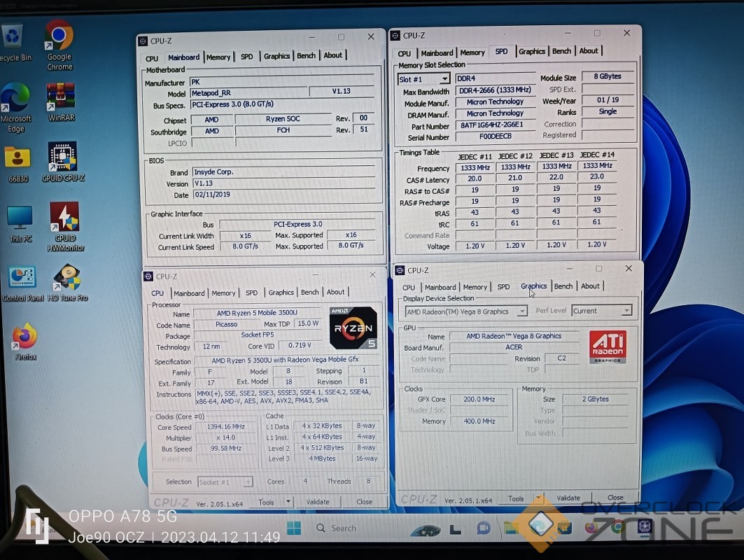This screenshot has width=744, height=560.
Task: Open the Microsoft Edge desktop shortcut
Action: [15, 107]
